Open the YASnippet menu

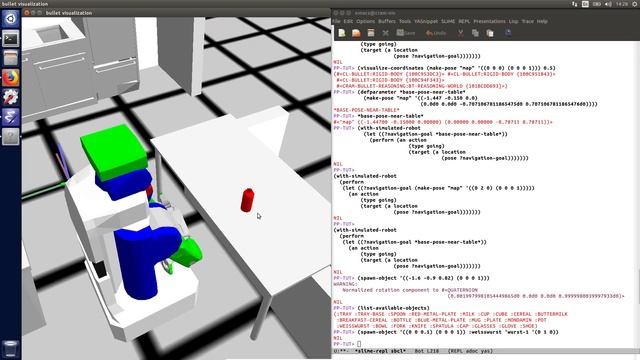[x=426, y=21]
